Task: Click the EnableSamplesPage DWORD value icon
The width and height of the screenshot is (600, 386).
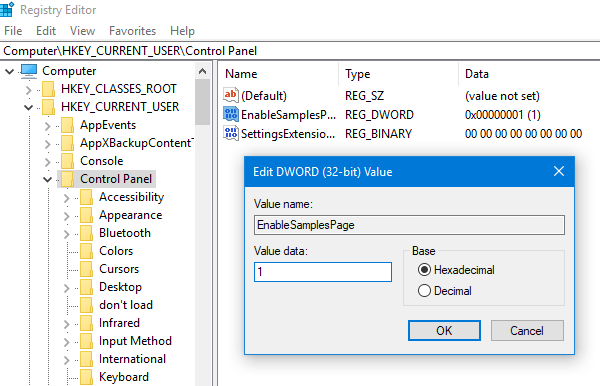Action: [231, 114]
